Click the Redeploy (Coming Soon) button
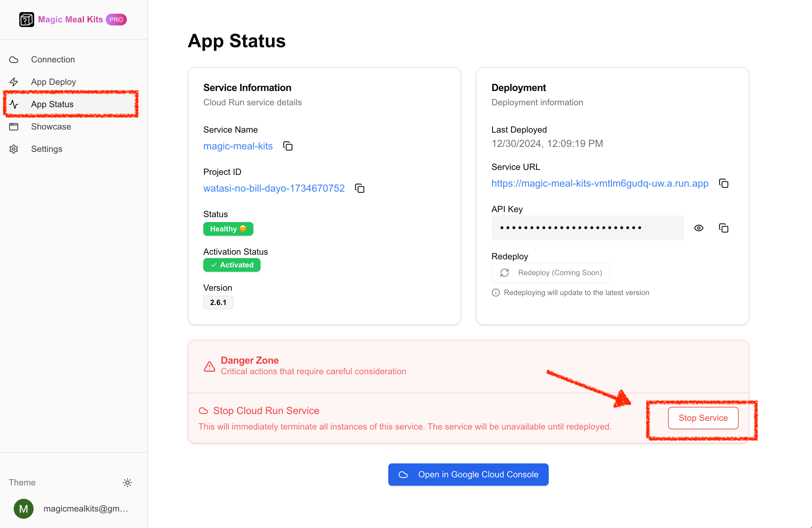Viewport: 812px width, 528px height. pyautogui.click(x=550, y=272)
